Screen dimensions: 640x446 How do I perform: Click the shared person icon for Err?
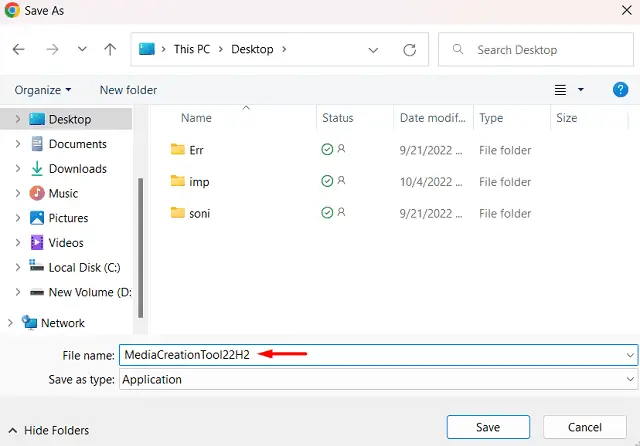coord(341,149)
